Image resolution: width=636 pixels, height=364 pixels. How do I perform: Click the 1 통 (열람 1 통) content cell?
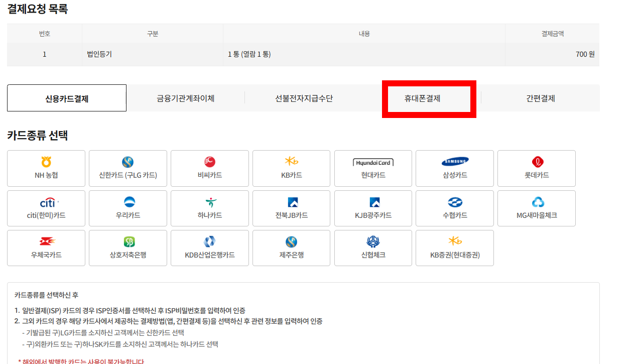[364, 54]
